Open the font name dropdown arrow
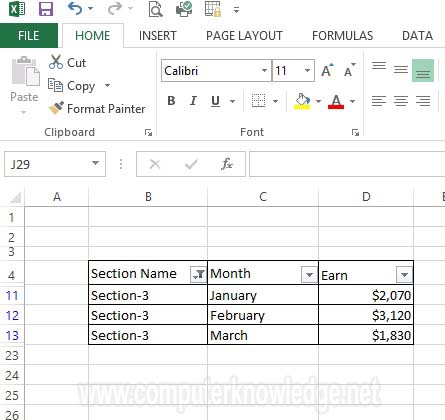The image size is (445, 420). click(264, 70)
